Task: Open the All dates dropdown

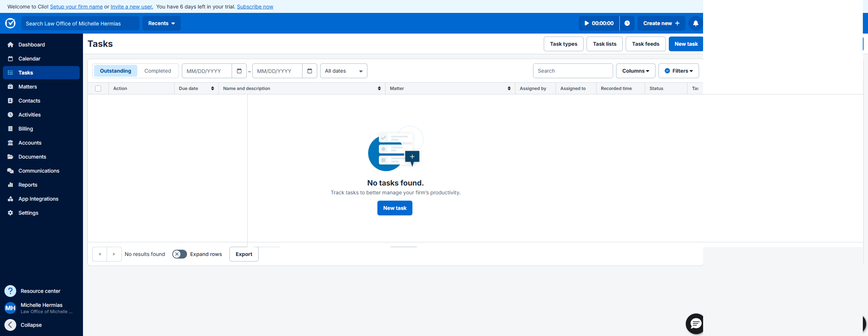Action: 343,71
